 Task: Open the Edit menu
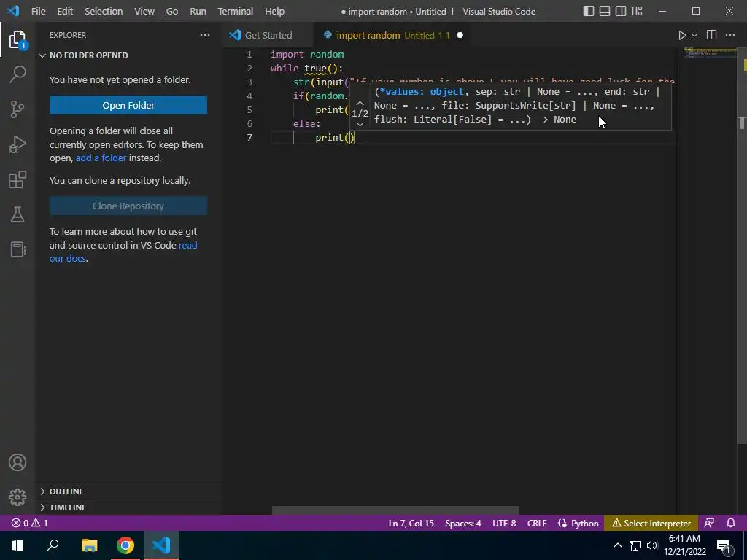[65, 11]
